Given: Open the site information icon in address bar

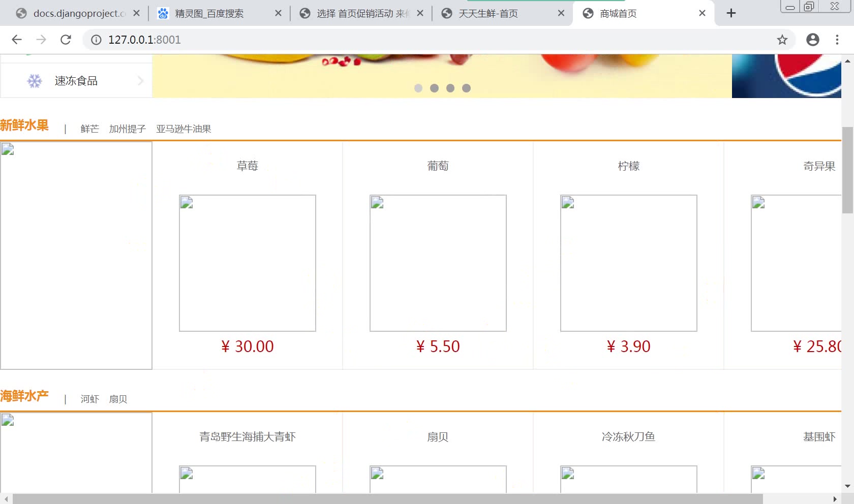Looking at the screenshot, I should [x=96, y=40].
